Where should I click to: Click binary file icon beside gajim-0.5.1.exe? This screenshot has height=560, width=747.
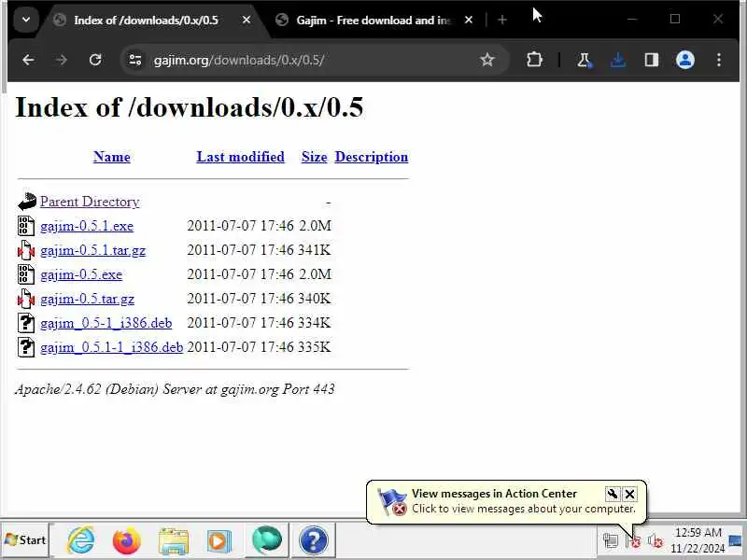click(x=26, y=226)
